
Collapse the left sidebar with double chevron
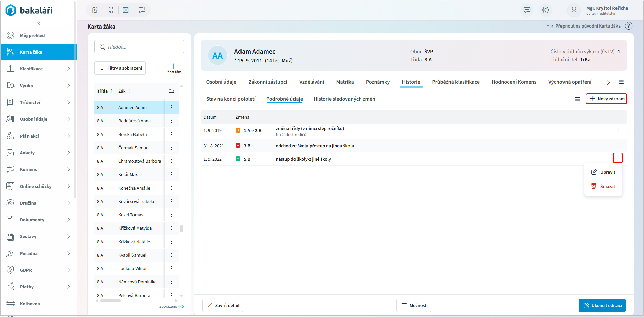click(x=39, y=23)
